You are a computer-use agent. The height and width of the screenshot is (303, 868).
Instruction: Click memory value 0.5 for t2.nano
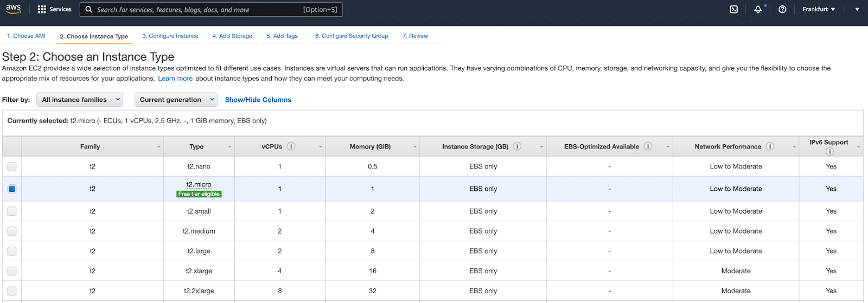click(373, 166)
